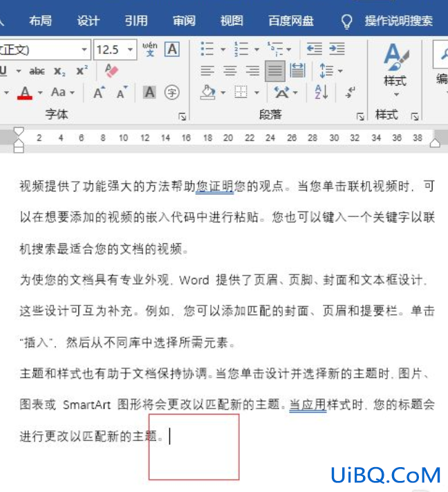Click the distributed alignment icon

297,70
